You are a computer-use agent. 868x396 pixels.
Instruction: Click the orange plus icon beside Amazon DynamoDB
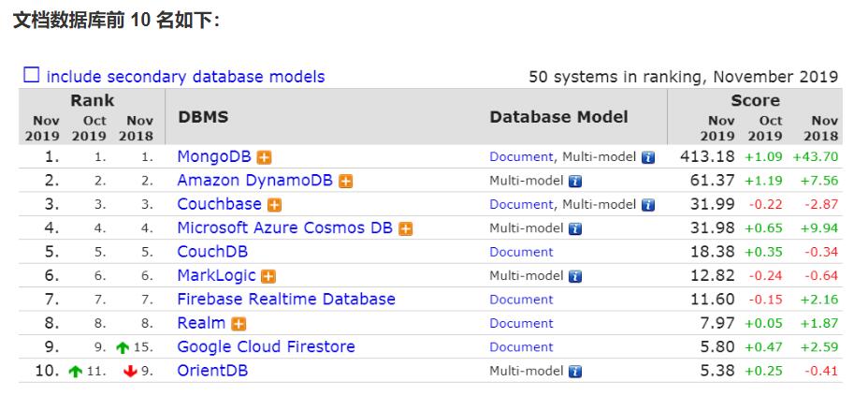click(x=345, y=182)
